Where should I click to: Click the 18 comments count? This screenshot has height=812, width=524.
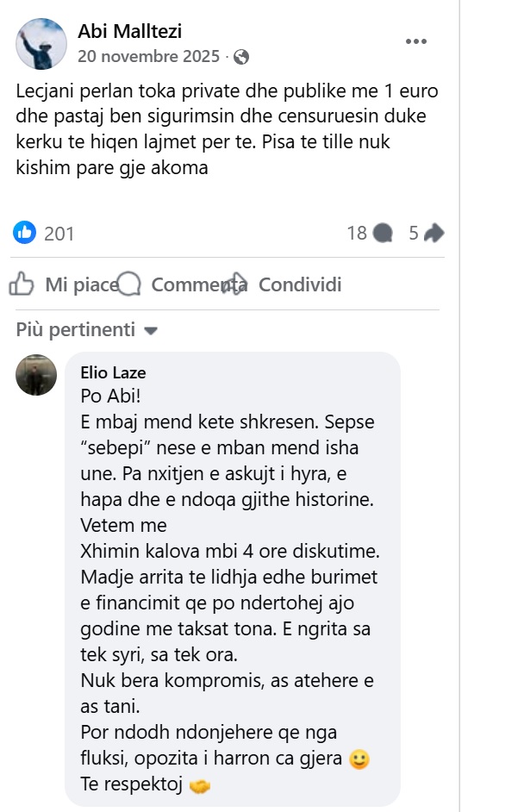pyautogui.click(x=357, y=233)
